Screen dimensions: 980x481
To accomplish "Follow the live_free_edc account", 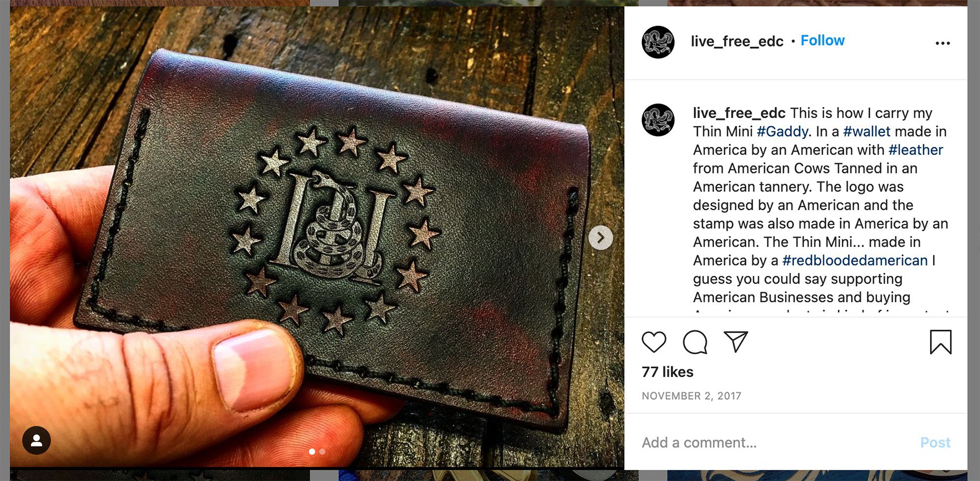I will (823, 41).
